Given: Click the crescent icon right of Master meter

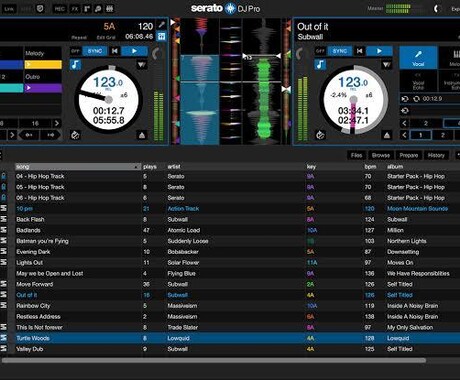Looking at the screenshot, I should [437, 9].
